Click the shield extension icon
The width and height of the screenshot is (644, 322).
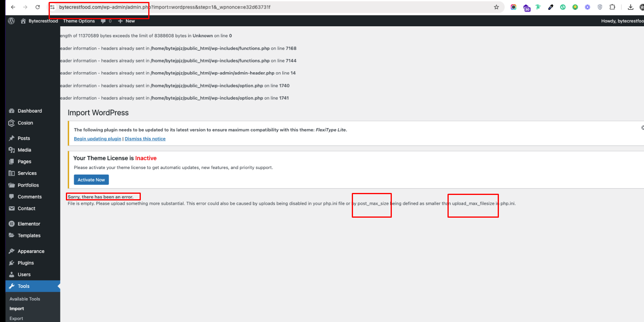pyautogui.click(x=600, y=7)
